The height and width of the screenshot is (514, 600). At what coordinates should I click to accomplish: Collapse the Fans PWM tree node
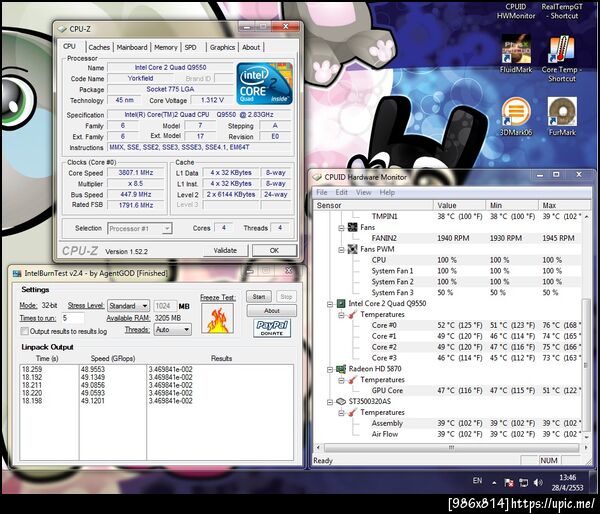click(x=341, y=250)
